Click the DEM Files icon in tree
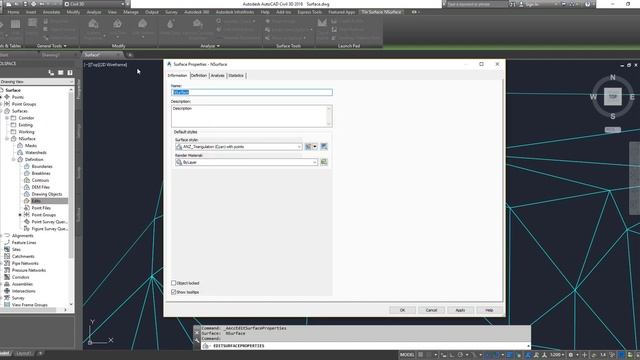 (27, 187)
